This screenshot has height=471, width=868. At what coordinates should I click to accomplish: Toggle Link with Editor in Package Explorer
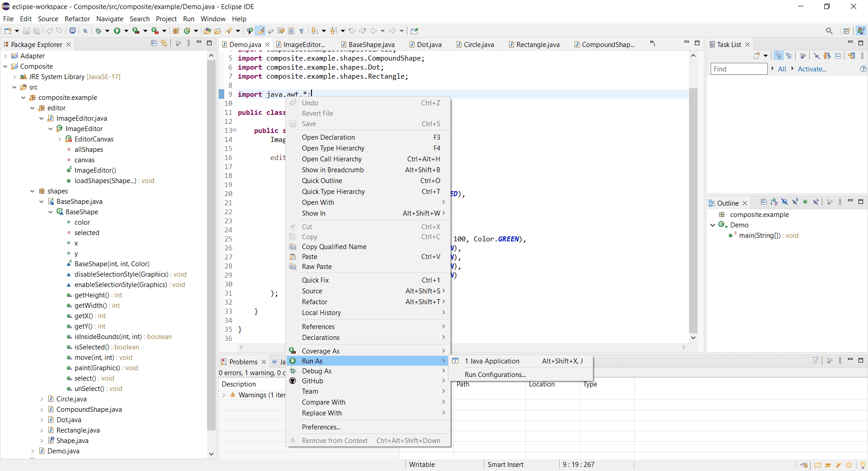coord(164,43)
